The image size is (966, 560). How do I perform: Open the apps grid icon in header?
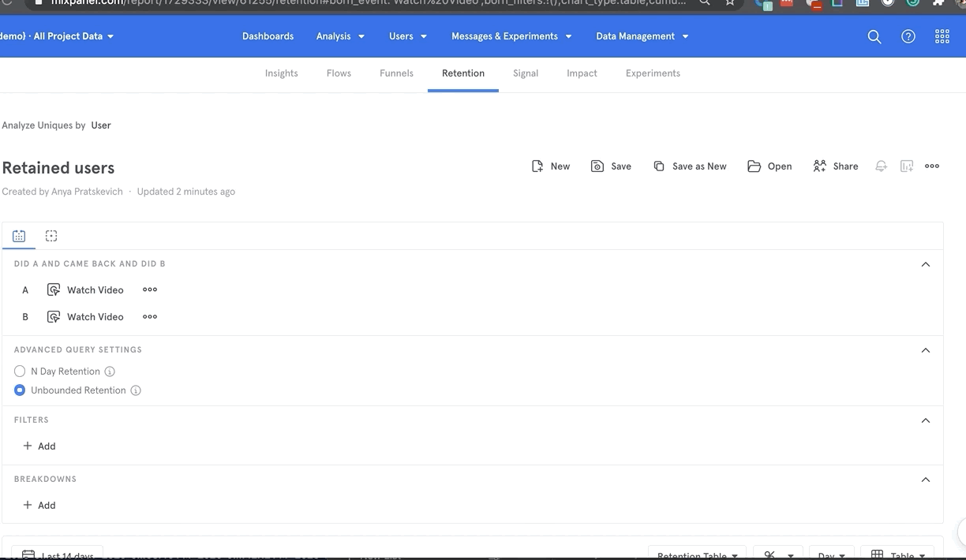(942, 37)
